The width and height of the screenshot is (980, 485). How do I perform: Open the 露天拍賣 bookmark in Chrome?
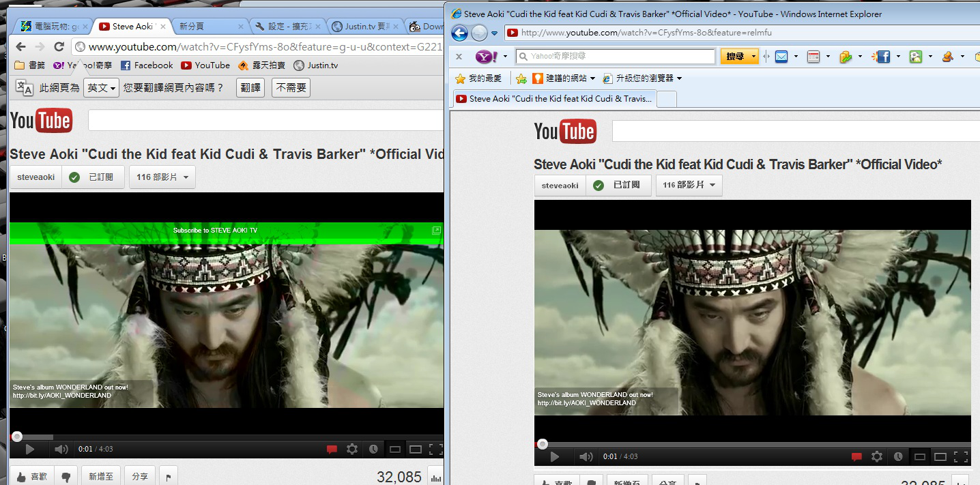261,65
